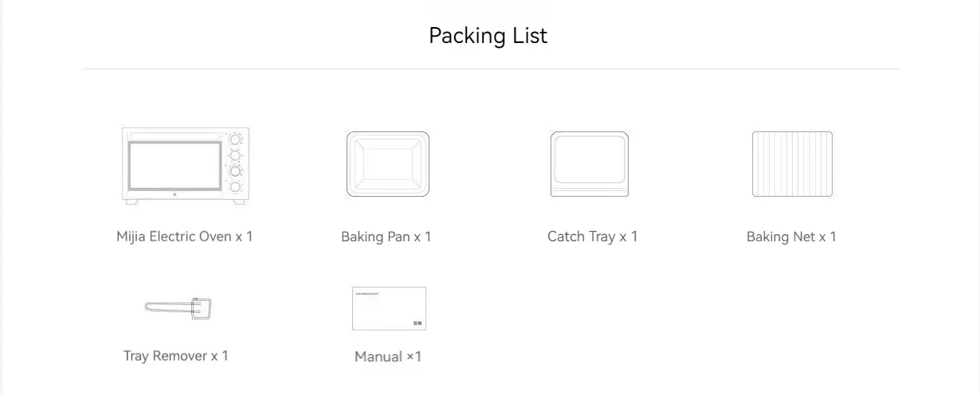
Task: Click the oven's glass door window
Action: coord(174,166)
